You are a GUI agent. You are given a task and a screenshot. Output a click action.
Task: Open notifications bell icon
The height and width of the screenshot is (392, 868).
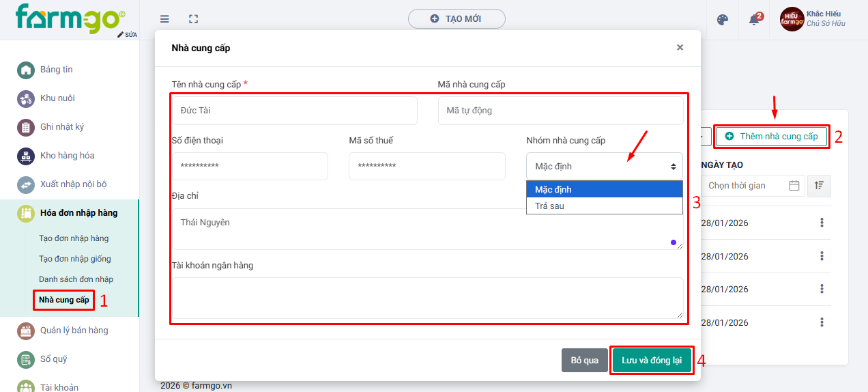pyautogui.click(x=754, y=20)
